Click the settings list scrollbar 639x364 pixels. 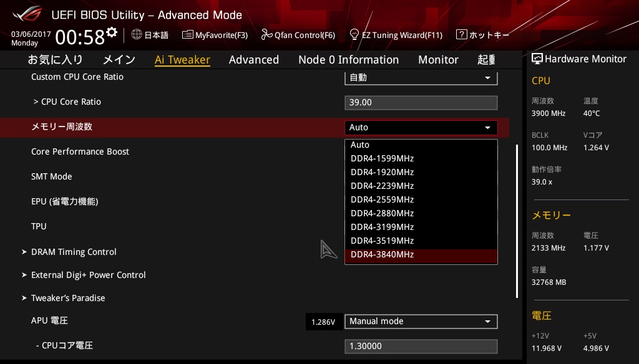click(x=517, y=221)
